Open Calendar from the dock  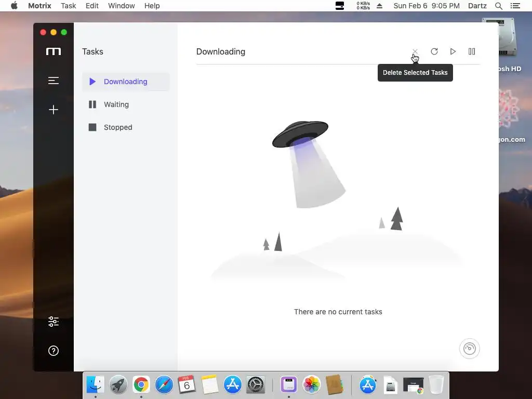click(187, 385)
